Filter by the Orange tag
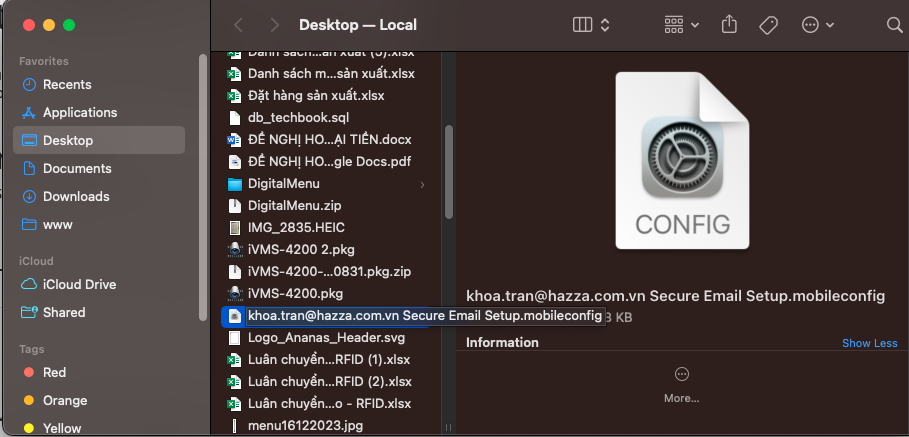The image size is (909, 437). coord(99,400)
